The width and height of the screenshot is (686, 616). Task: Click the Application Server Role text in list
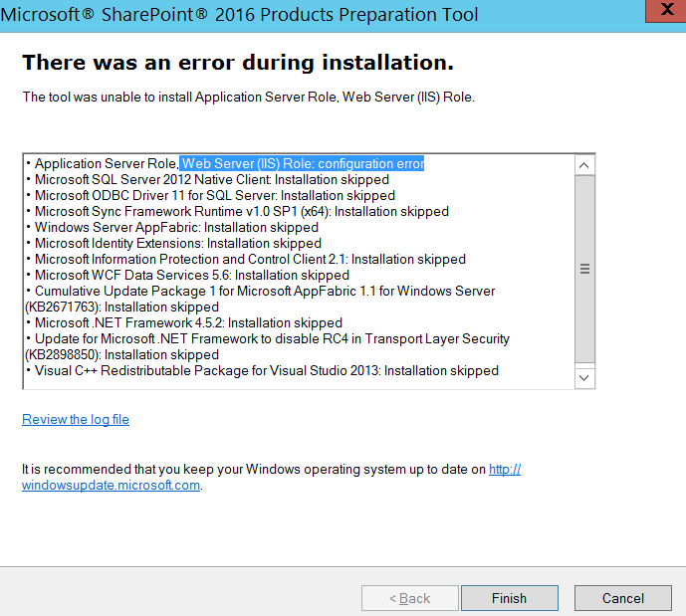106,163
